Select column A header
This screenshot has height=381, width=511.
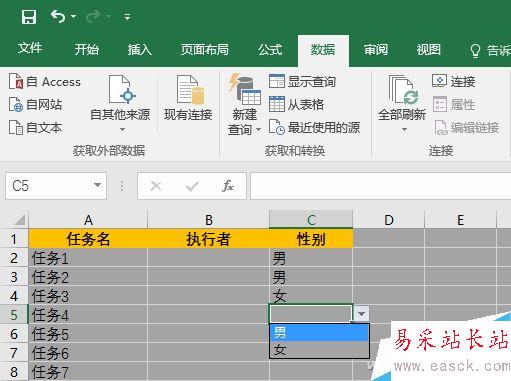[x=88, y=220]
